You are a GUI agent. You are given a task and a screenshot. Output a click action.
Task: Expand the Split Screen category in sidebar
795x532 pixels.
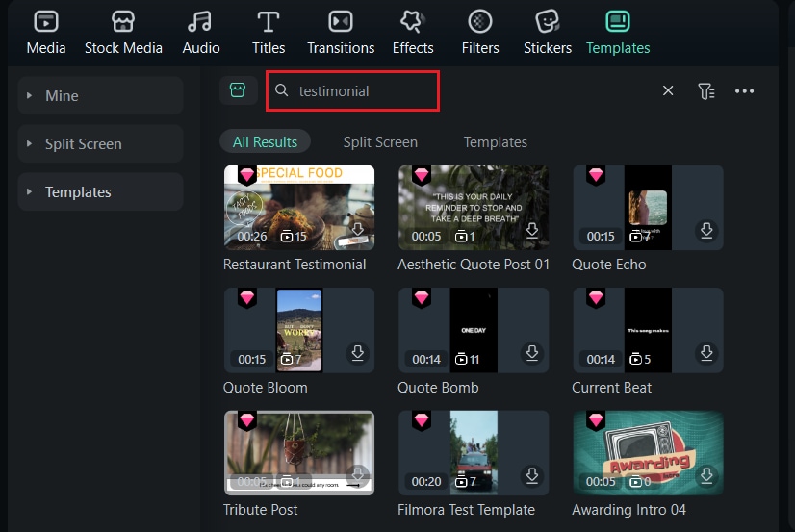click(100, 143)
